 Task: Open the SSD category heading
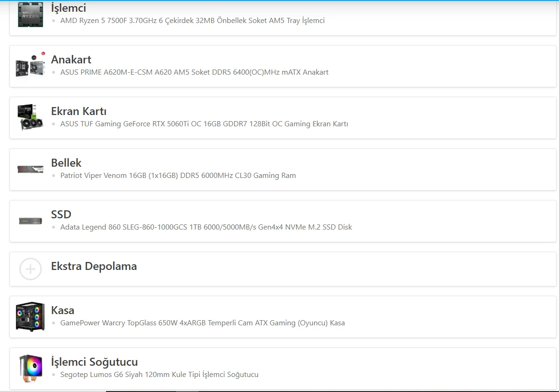click(x=61, y=215)
